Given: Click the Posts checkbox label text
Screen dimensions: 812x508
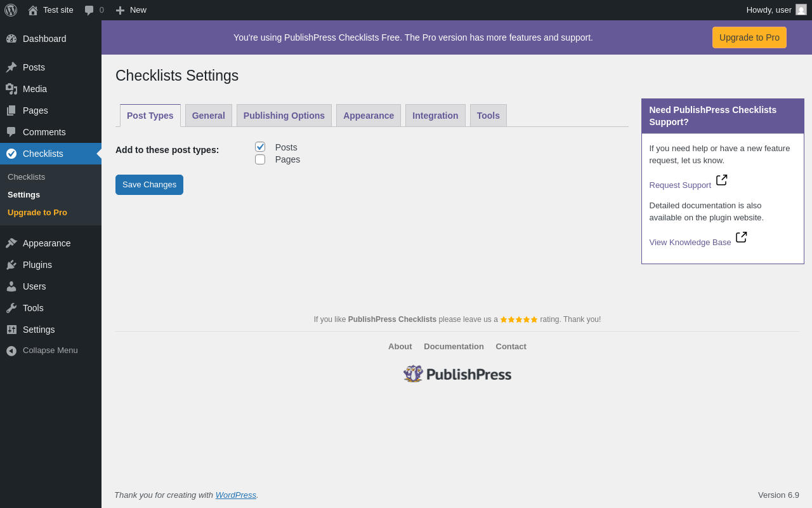Looking at the screenshot, I should pyautogui.click(x=286, y=147).
